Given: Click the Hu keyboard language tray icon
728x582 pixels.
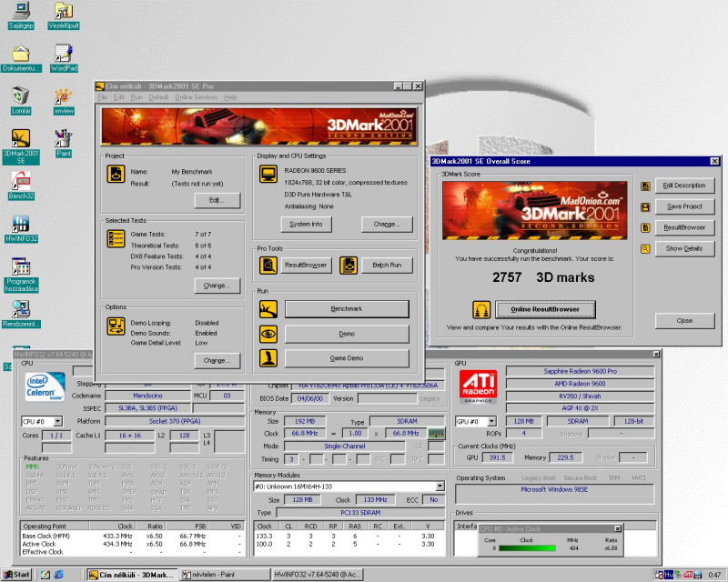Looking at the screenshot, I should click(x=669, y=575).
